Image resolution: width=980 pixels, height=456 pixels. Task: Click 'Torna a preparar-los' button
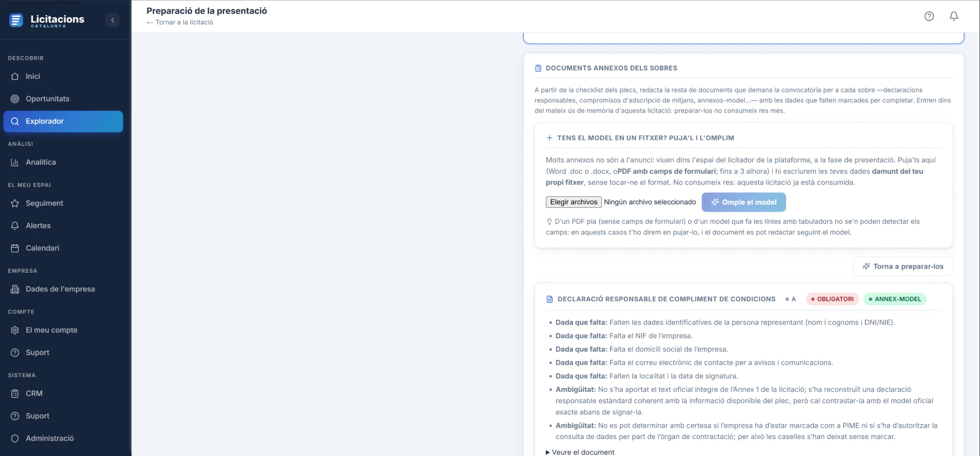pos(903,266)
